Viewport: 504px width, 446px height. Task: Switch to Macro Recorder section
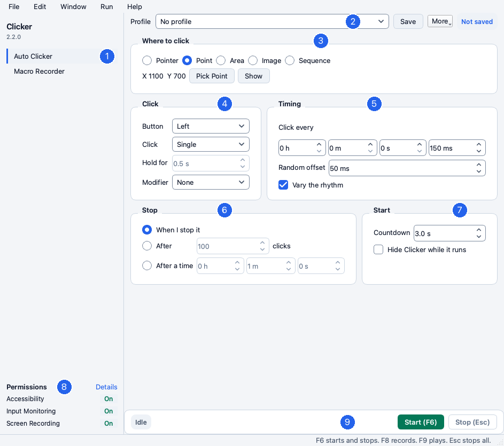61,72
